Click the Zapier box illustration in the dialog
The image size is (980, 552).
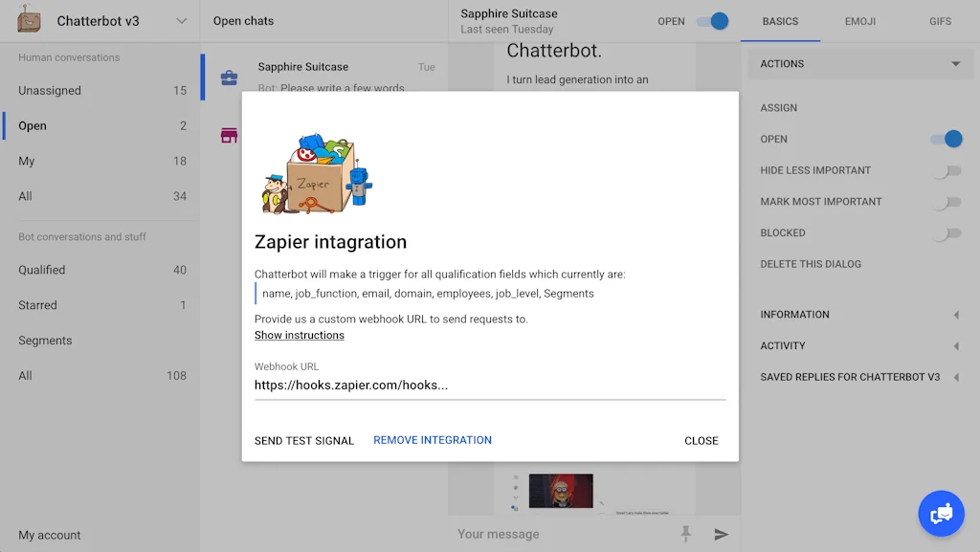[x=317, y=174]
